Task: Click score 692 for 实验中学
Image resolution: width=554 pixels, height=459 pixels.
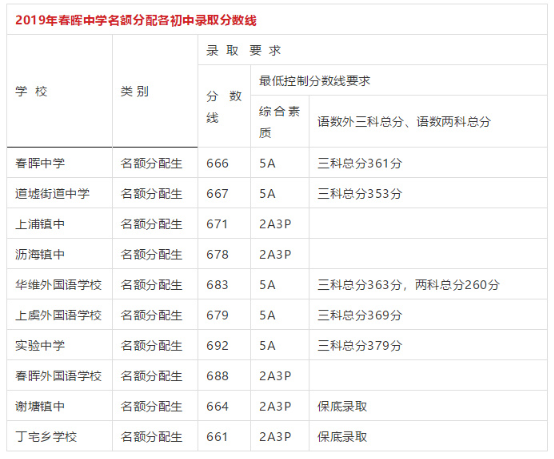Action: click(x=217, y=346)
